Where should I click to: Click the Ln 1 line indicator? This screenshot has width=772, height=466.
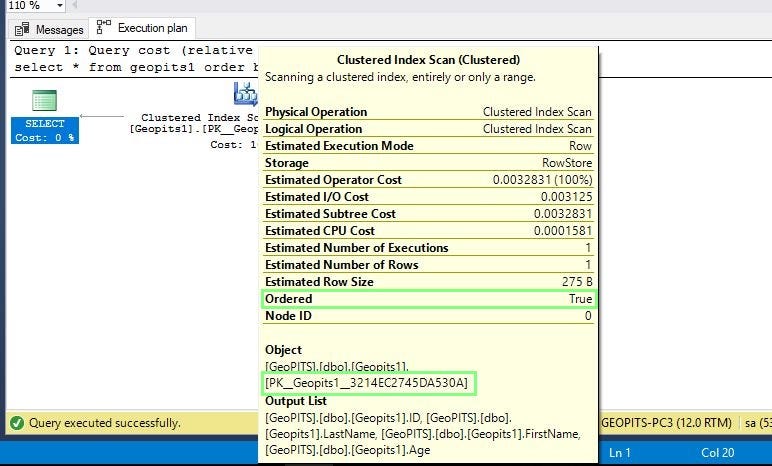coord(620,452)
